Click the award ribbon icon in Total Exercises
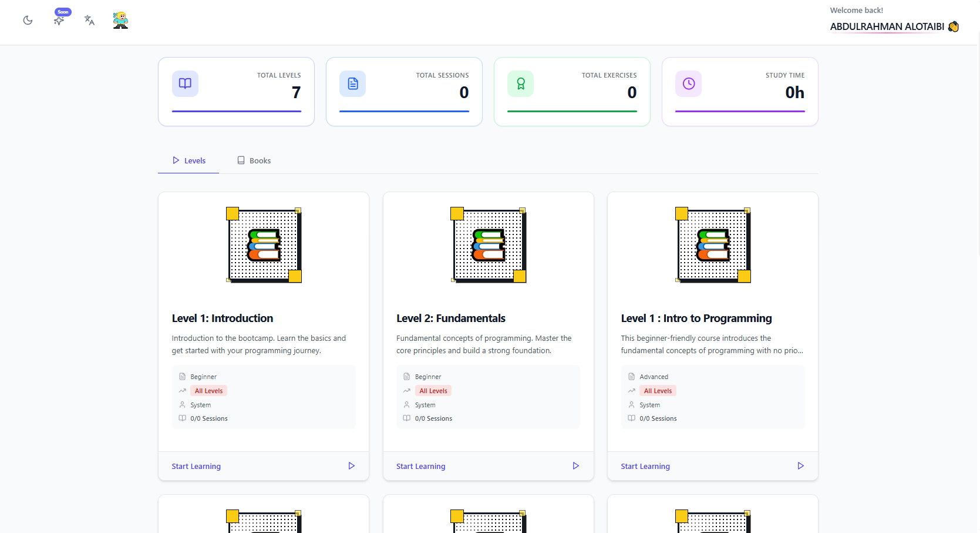The height and width of the screenshot is (533, 980). tap(520, 83)
